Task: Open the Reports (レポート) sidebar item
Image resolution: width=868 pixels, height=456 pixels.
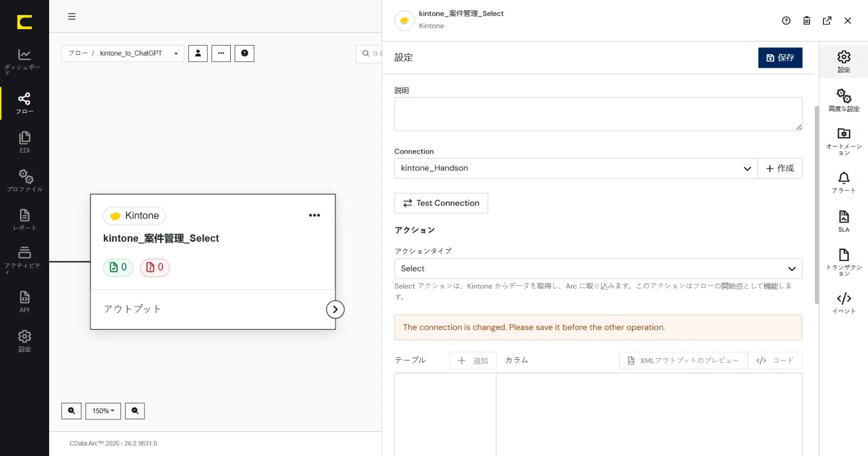Action: pos(24,220)
